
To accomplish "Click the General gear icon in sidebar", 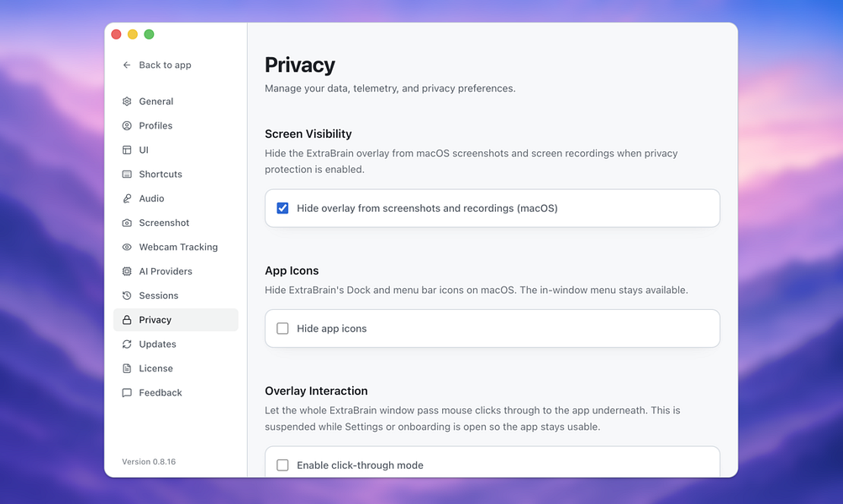I will pos(127,102).
